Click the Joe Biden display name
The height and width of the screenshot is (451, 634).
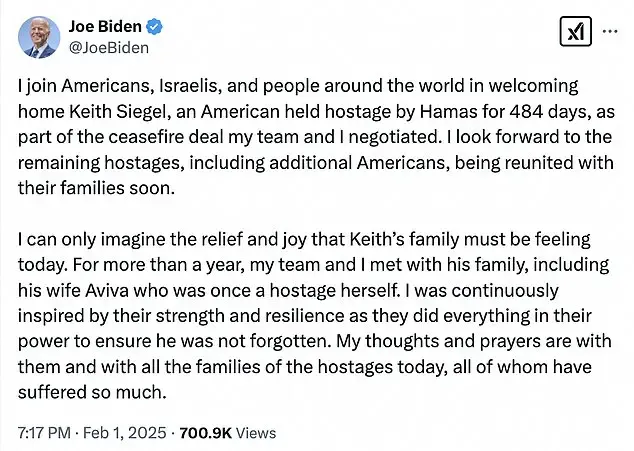pos(104,25)
